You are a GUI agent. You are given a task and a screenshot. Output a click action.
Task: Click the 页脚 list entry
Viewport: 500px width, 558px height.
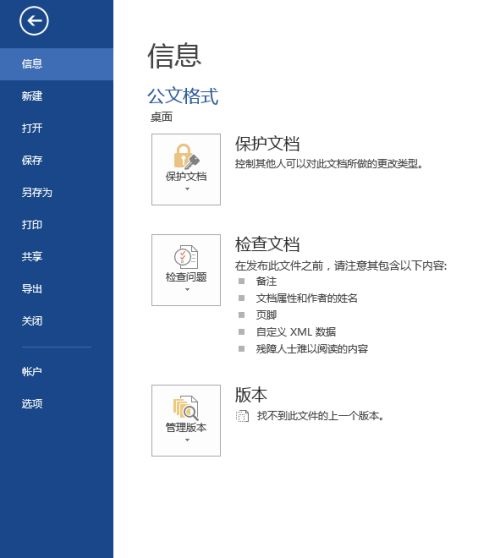pos(266,315)
